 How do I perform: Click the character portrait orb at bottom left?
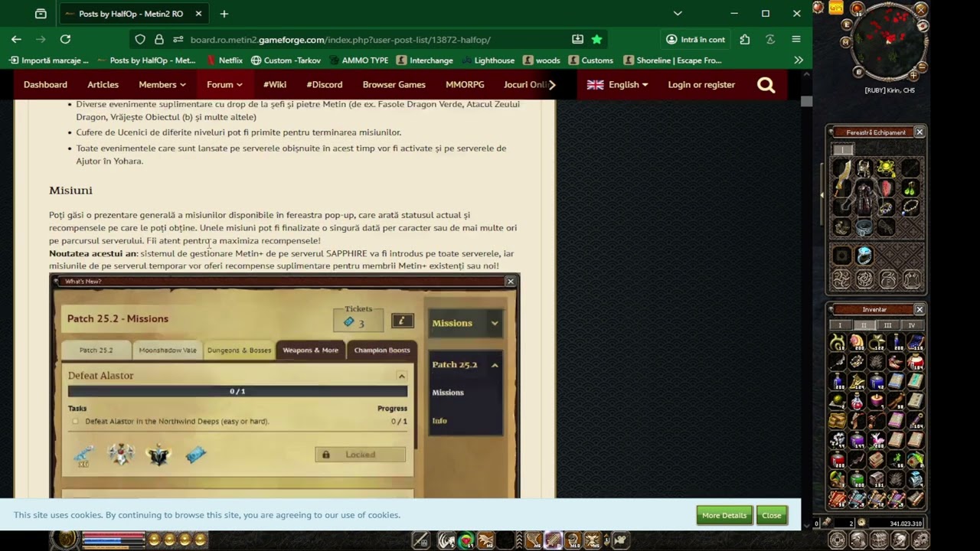point(67,540)
